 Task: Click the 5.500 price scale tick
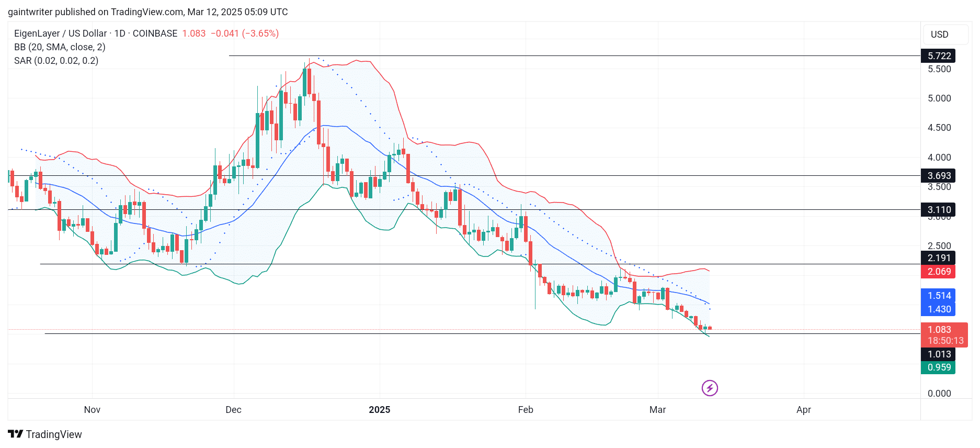[939, 69]
